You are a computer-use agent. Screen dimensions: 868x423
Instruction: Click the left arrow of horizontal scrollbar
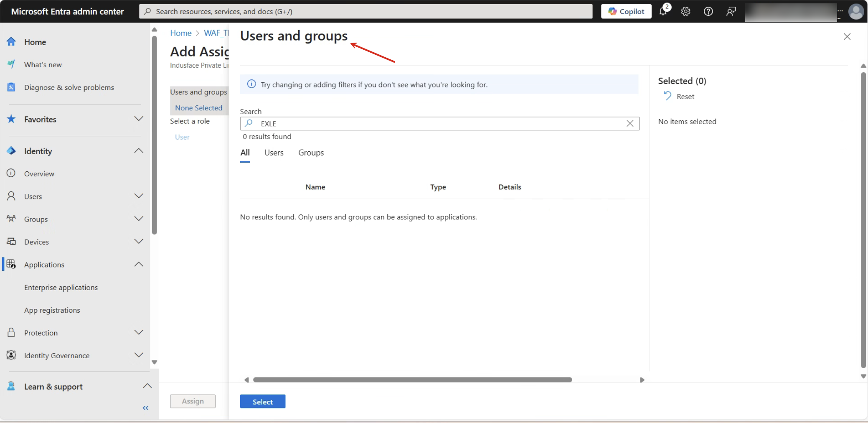click(x=246, y=380)
